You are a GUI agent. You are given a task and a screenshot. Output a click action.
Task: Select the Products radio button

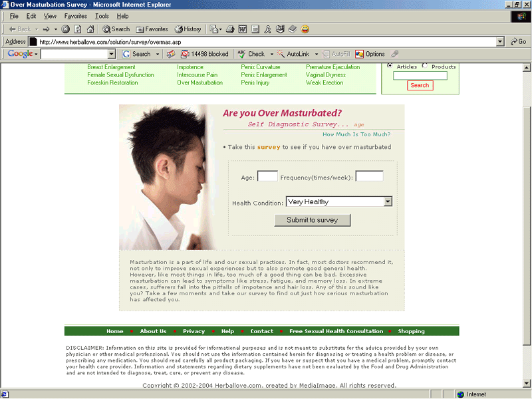[x=425, y=65]
